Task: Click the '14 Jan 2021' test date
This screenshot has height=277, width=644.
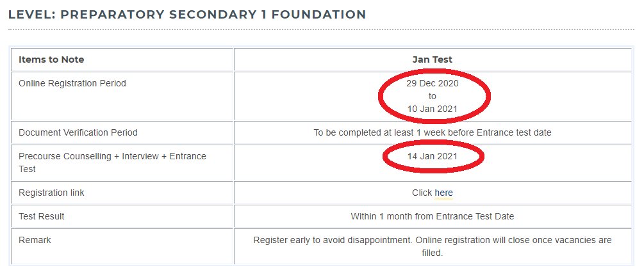Action: 432,156
